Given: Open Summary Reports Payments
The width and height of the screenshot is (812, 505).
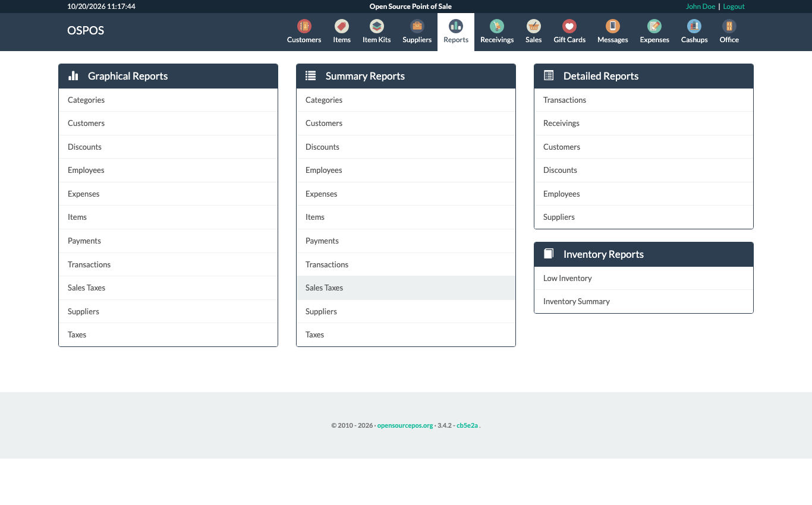Looking at the screenshot, I should click(x=406, y=241).
